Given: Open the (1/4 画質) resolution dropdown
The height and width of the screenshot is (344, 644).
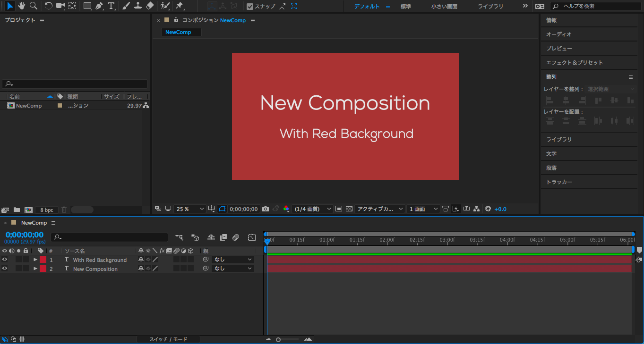Looking at the screenshot, I should [312, 209].
